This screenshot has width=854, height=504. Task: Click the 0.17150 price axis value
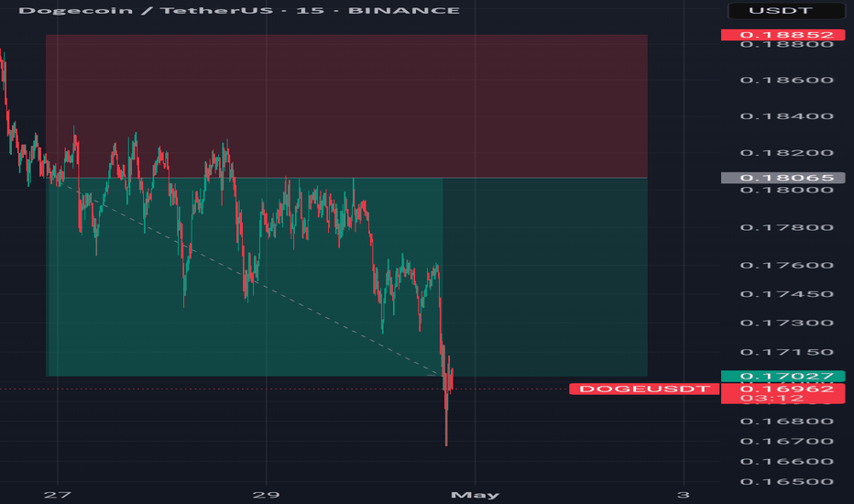(786, 352)
